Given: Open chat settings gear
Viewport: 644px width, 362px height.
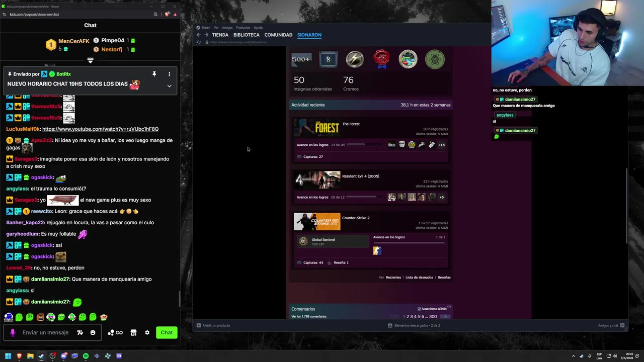Looking at the screenshot, I should pos(147,332).
